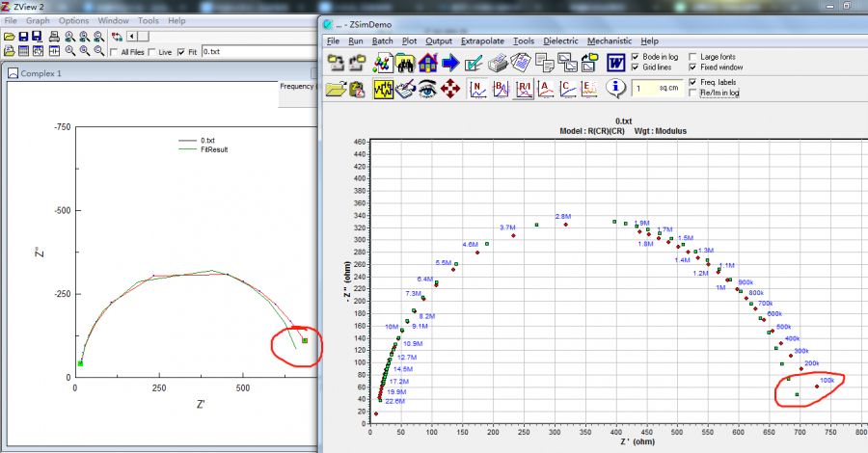868x453 pixels.
Task: Click the printer icon in ZView toolbar
Action: [x=55, y=37]
